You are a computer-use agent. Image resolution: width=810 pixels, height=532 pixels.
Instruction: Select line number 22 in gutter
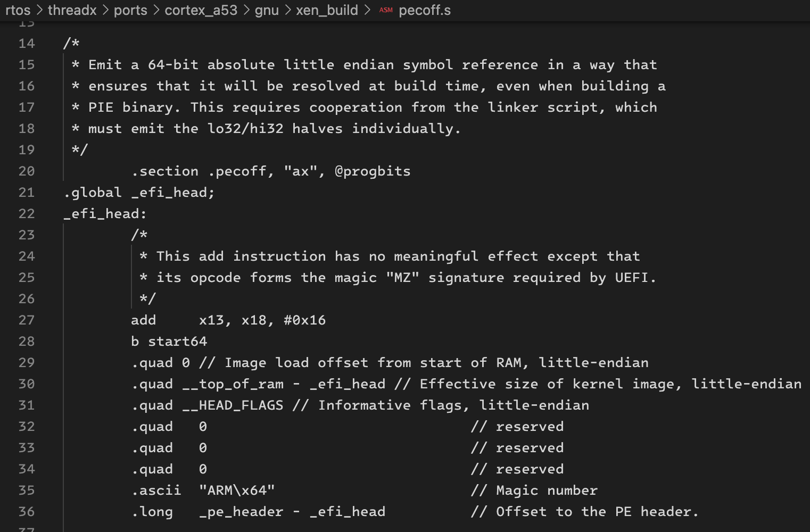point(27,214)
